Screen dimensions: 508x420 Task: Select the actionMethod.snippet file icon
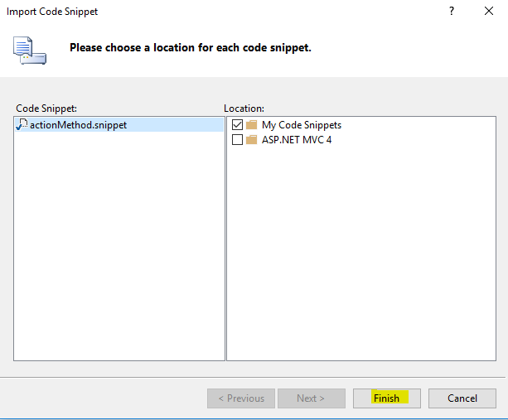tap(22, 124)
